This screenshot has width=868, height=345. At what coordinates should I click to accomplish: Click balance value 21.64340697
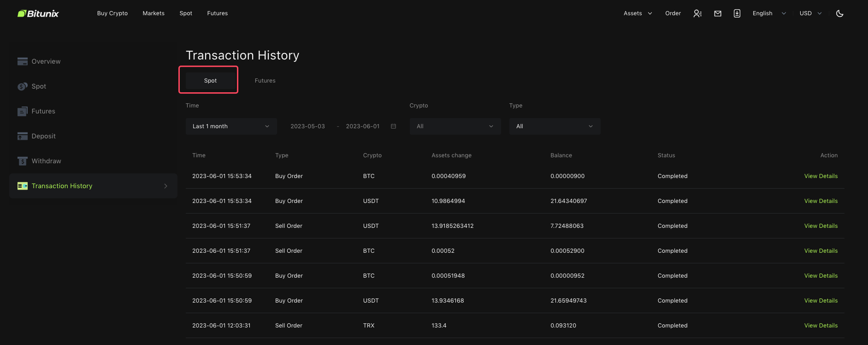tap(568, 201)
